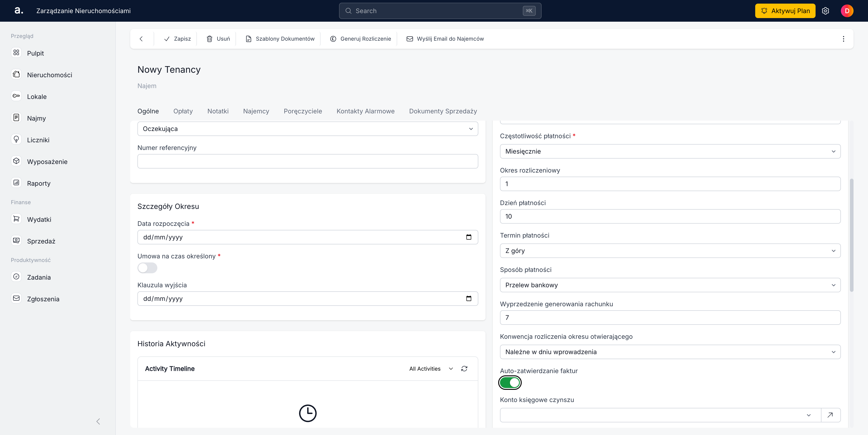Image resolution: width=868 pixels, height=435 pixels.
Task: Open Sposób płatności Przelew bankowy dropdown
Action: 670,285
